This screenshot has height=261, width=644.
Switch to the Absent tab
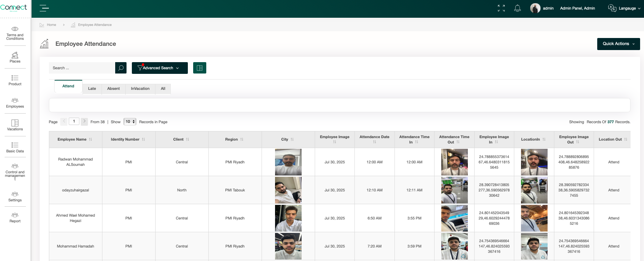click(x=113, y=89)
